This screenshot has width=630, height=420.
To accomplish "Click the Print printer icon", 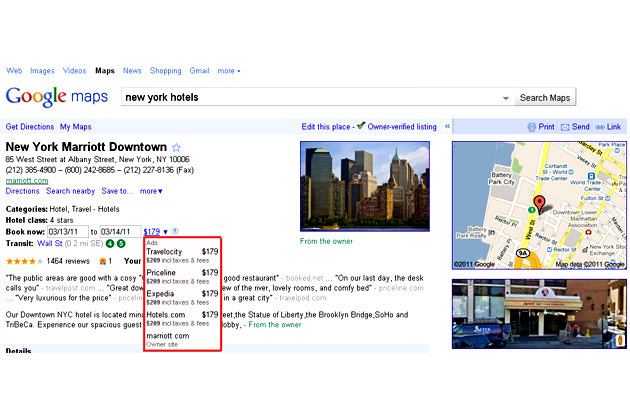I will [532, 127].
